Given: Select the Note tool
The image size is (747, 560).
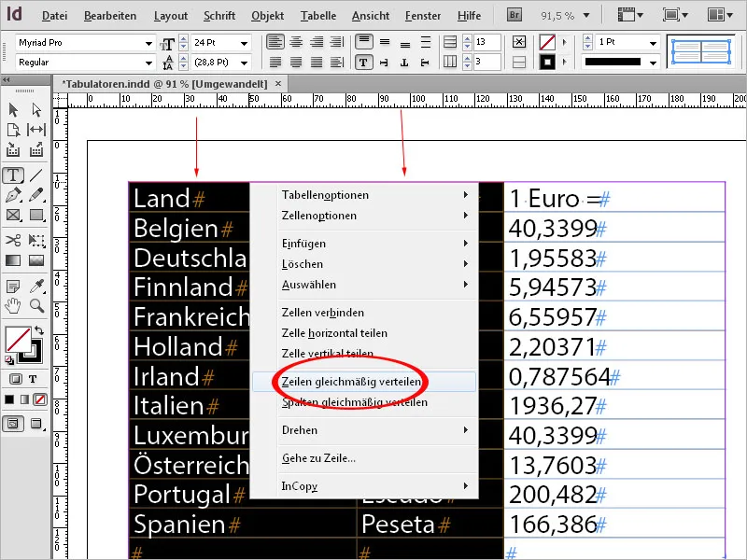Looking at the screenshot, I should [13, 287].
